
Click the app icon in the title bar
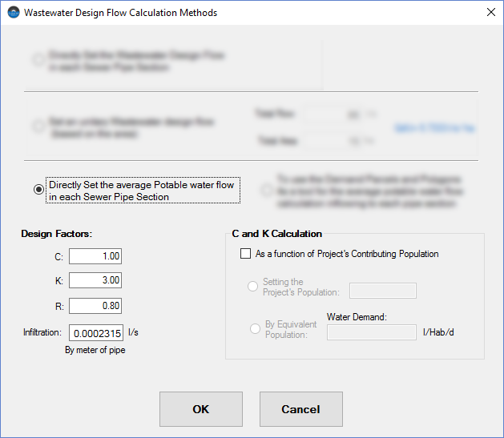pyautogui.click(x=12, y=13)
